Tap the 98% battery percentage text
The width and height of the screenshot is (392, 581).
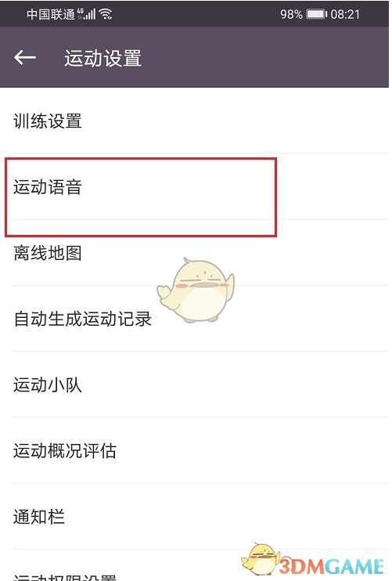[291, 14]
